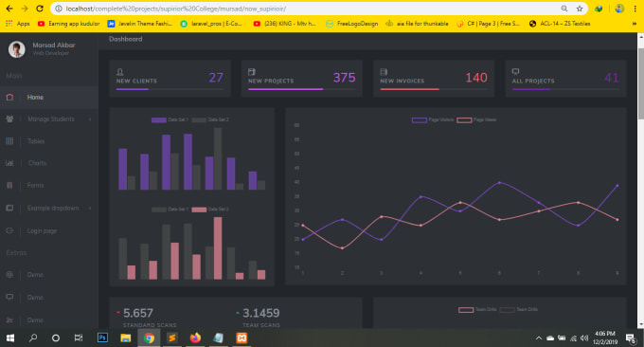Click the 375 New Projects value
The image size is (644, 347).
pyautogui.click(x=344, y=78)
